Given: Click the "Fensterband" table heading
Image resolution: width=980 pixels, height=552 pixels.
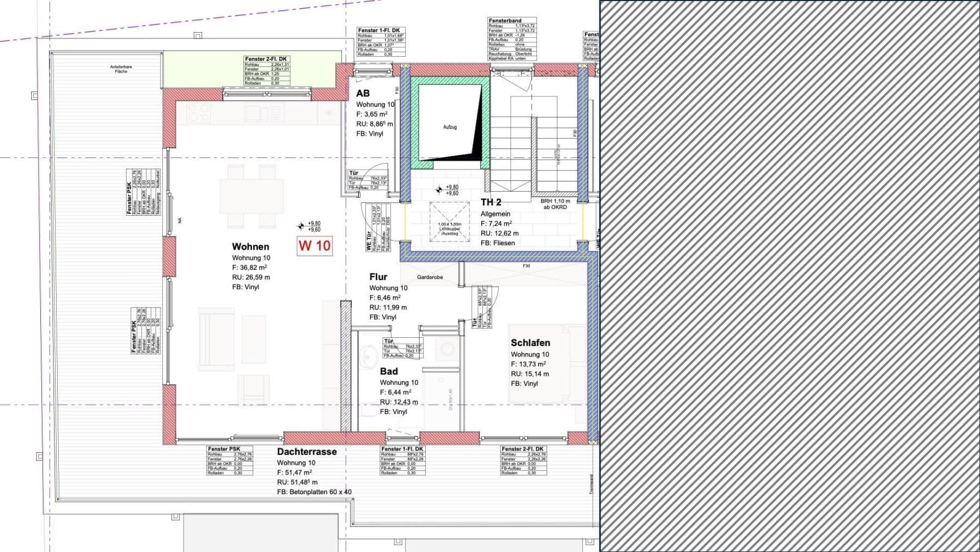Looking at the screenshot, I should pyautogui.click(x=505, y=21).
